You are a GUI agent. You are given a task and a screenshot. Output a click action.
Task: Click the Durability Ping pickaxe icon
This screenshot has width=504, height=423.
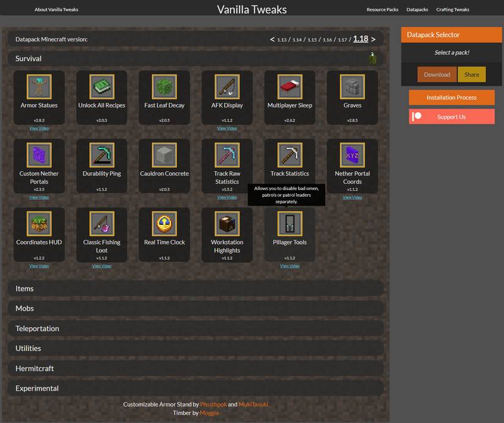tap(101, 155)
